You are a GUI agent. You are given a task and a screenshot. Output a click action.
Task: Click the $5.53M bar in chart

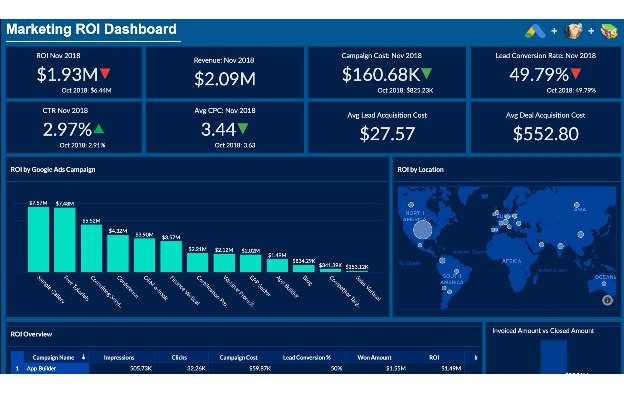(x=91, y=248)
